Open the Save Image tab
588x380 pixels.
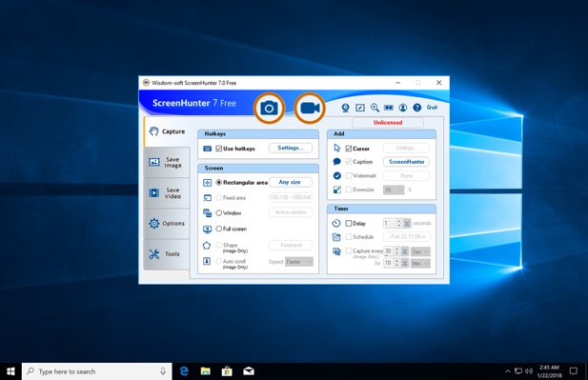pyautogui.click(x=167, y=162)
